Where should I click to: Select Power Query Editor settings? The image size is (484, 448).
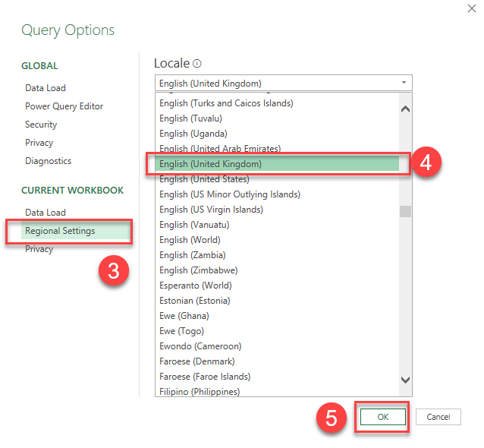click(x=64, y=106)
